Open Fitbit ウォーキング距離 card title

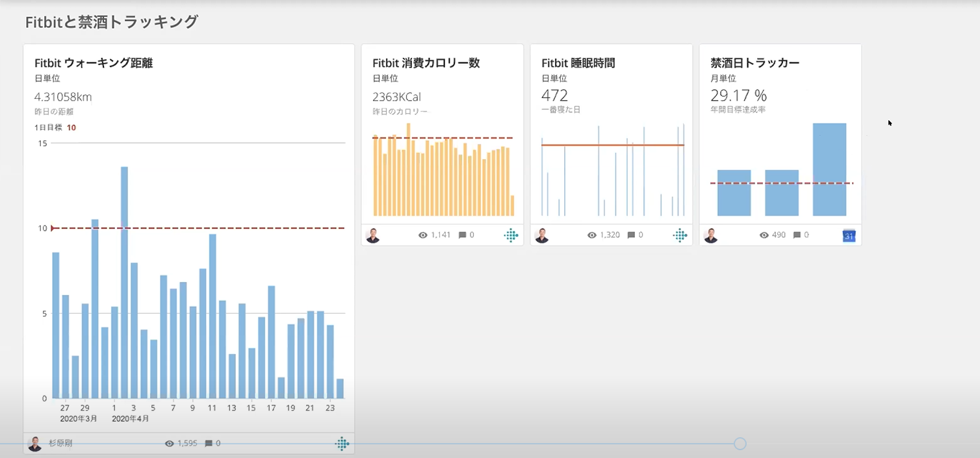[x=94, y=63]
